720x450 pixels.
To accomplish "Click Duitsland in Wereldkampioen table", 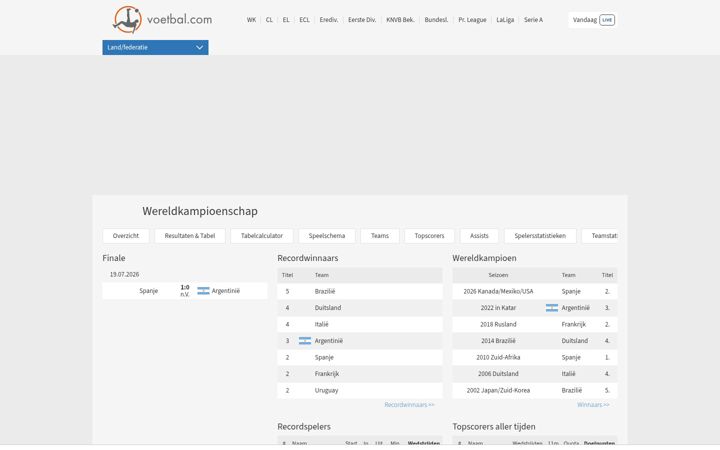I will tap(574, 341).
